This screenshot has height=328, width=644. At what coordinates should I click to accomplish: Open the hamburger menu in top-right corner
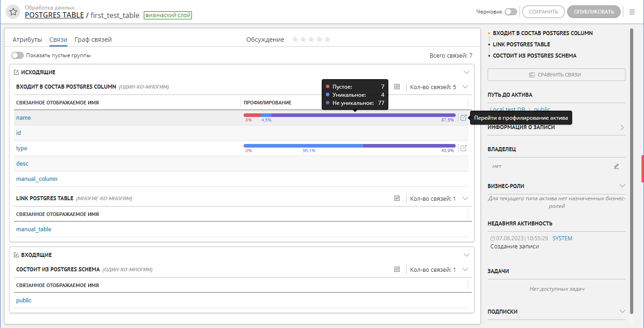(632, 12)
